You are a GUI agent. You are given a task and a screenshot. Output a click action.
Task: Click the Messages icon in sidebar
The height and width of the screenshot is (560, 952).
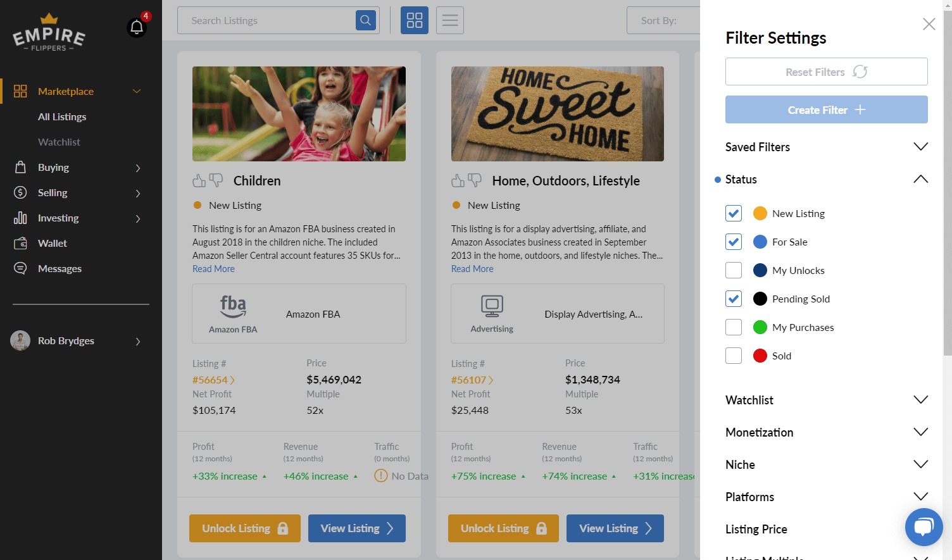(20, 268)
